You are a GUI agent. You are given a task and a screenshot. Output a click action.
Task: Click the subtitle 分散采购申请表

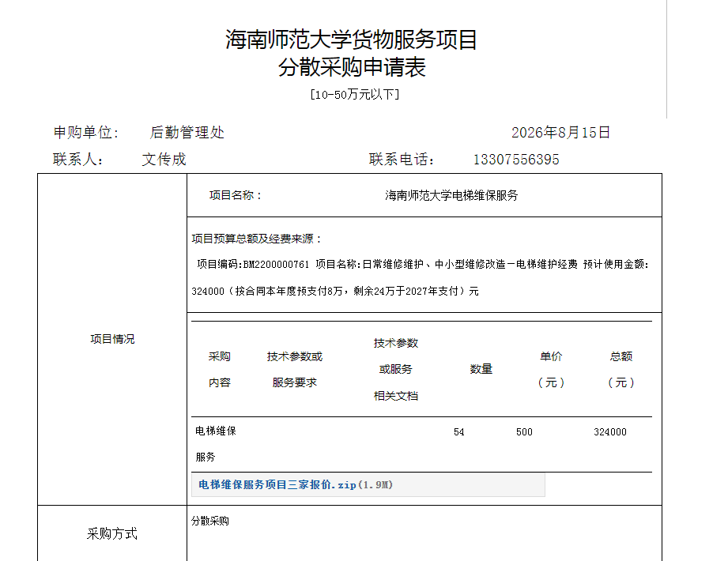(352, 67)
